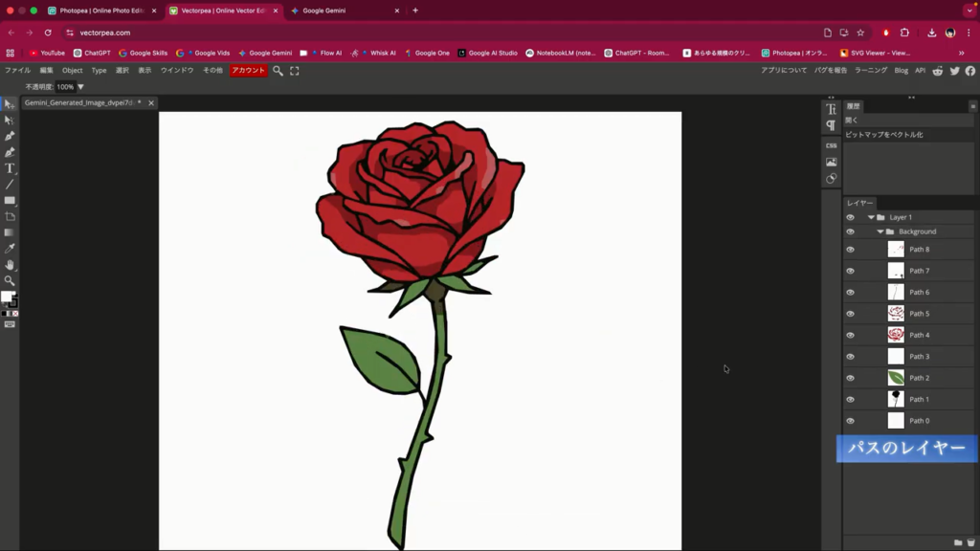Click the fullscreen icon in menu bar
980x551 pixels.
tap(294, 71)
